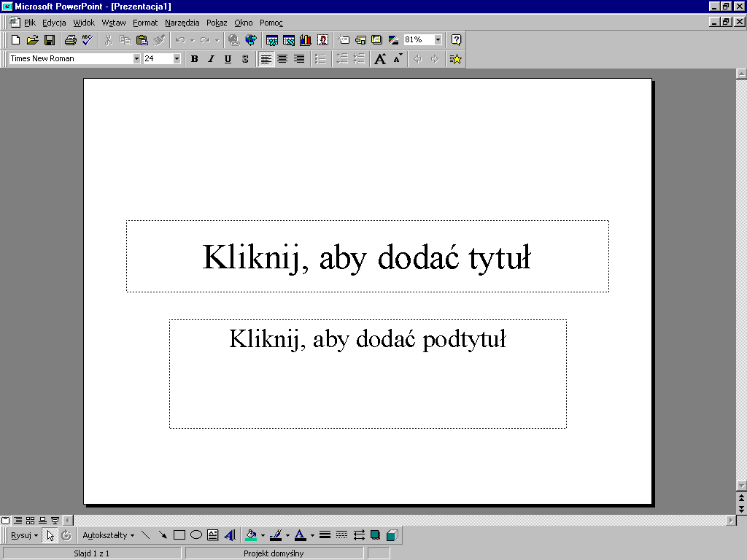
Task: Toggle bold formatting
Action: coord(194,59)
